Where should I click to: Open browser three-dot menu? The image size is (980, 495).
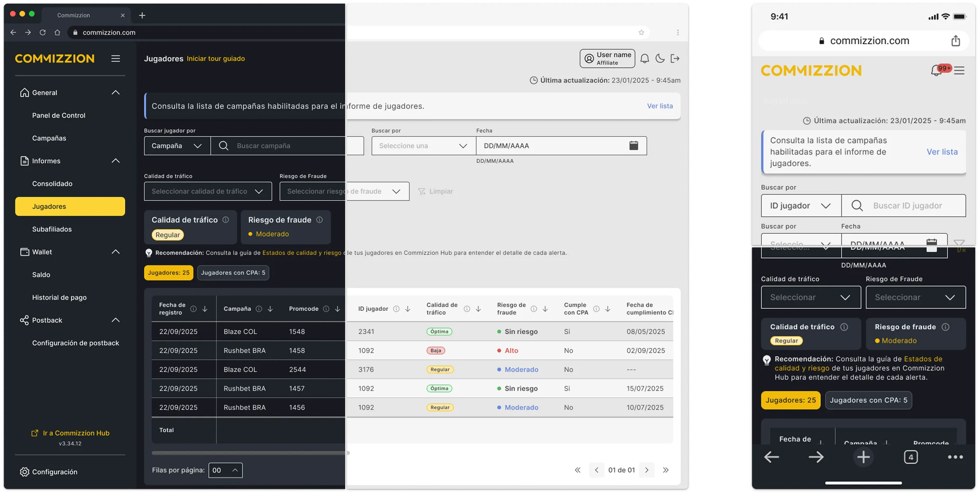click(678, 33)
